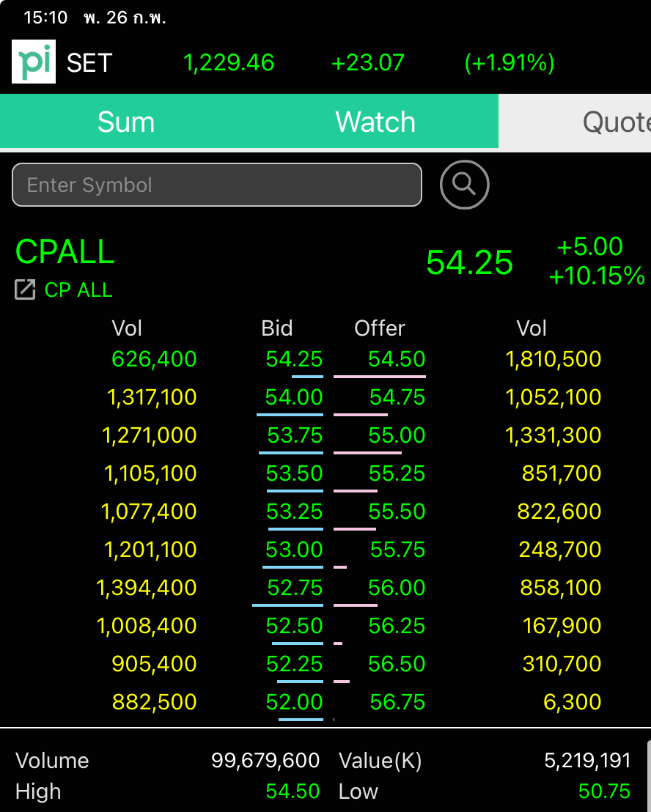Focus the Enter Symbol input field
This screenshot has height=812, width=651.
217,185
